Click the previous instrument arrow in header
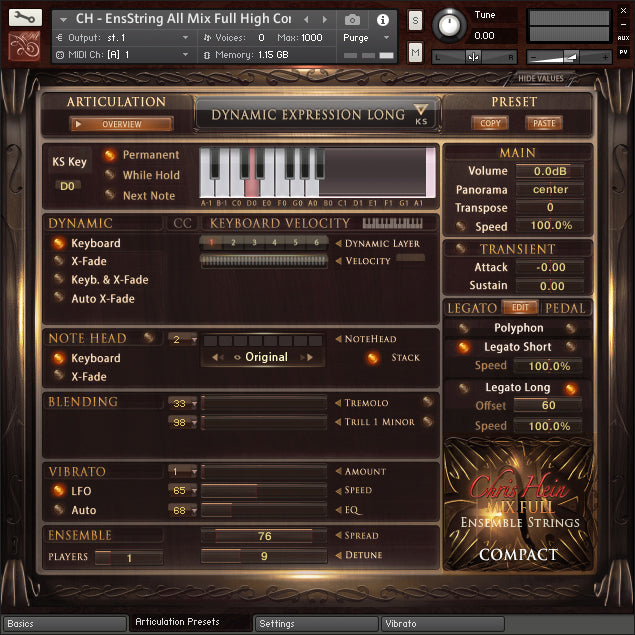The image size is (635, 635). click(x=306, y=19)
